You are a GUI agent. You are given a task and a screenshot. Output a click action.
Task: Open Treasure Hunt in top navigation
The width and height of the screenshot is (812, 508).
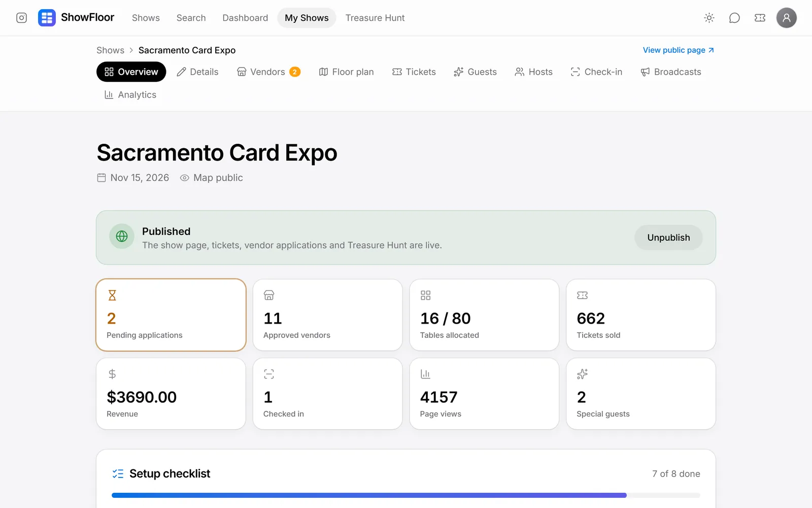(x=375, y=18)
